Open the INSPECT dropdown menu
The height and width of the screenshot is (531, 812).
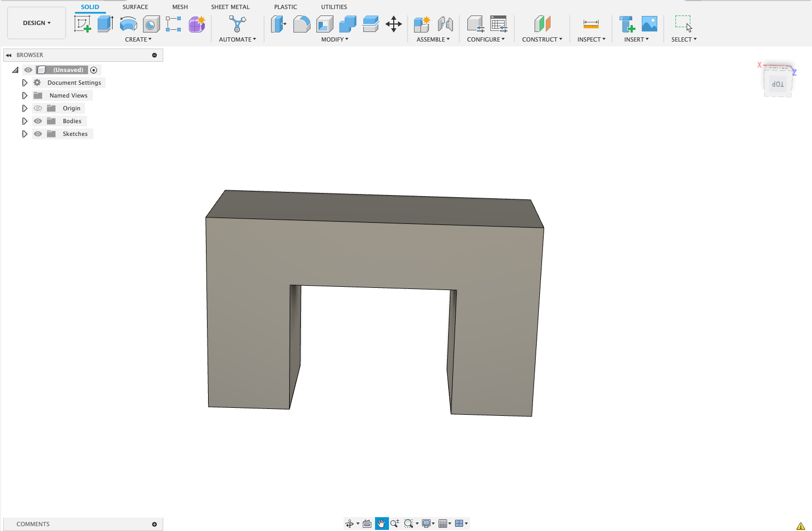[591, 39]
